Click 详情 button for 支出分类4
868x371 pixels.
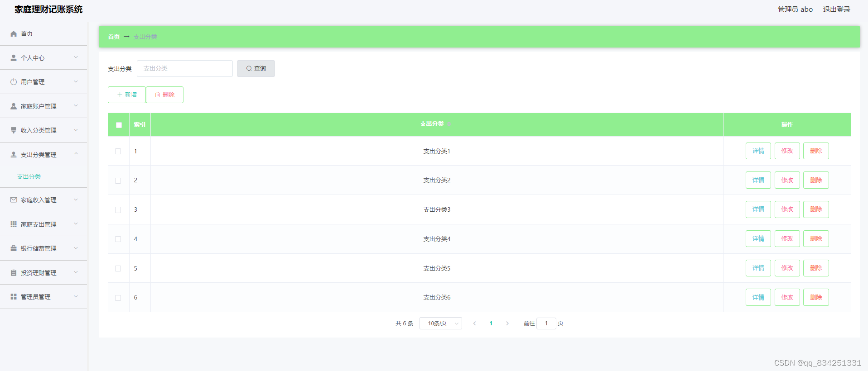(758, 239)
